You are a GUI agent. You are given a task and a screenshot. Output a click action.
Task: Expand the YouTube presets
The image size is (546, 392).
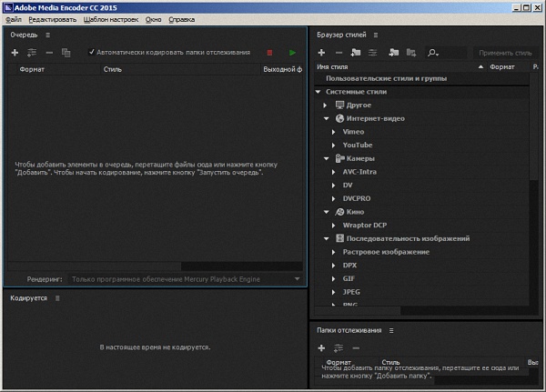[334, 146]
